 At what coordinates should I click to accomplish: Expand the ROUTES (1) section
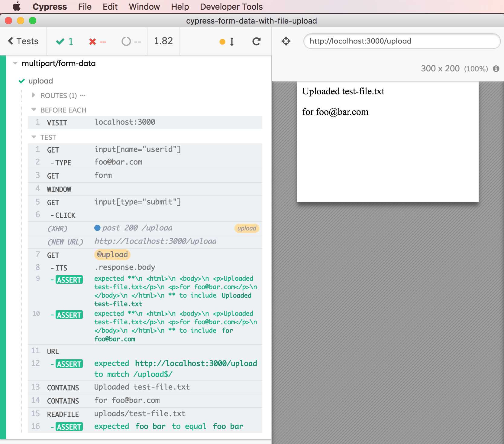tap(59, 96)
